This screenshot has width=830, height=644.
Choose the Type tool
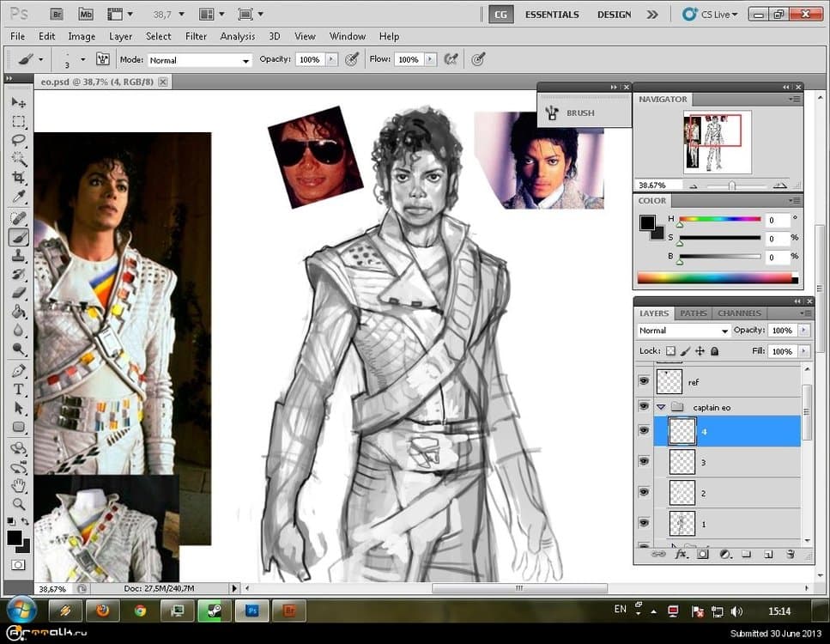tap(18, 389)
